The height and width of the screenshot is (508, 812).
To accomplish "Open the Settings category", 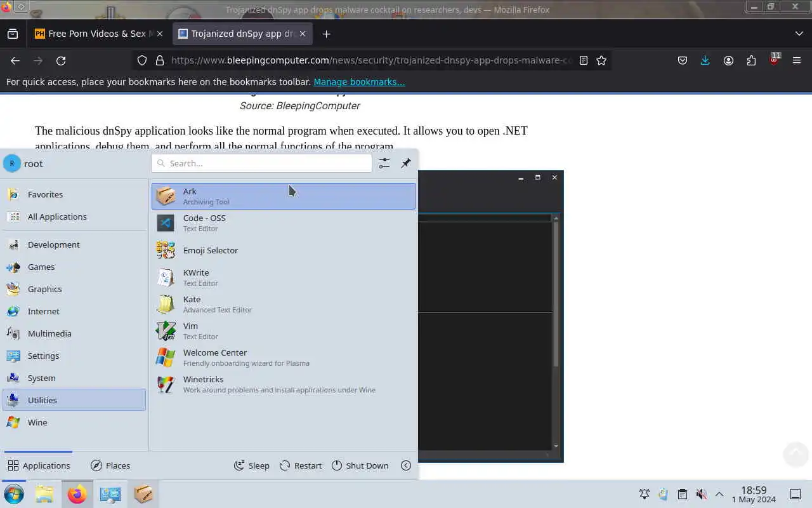I will pos(74,356).
